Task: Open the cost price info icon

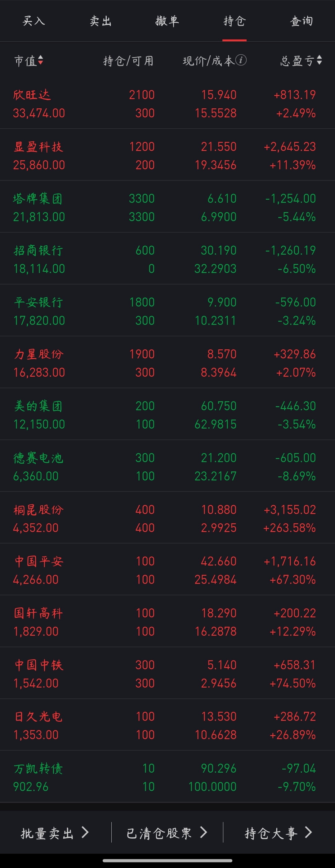Action: pos(241,60)
